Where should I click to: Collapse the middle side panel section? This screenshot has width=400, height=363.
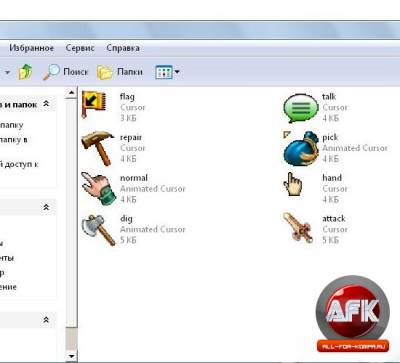46,207
